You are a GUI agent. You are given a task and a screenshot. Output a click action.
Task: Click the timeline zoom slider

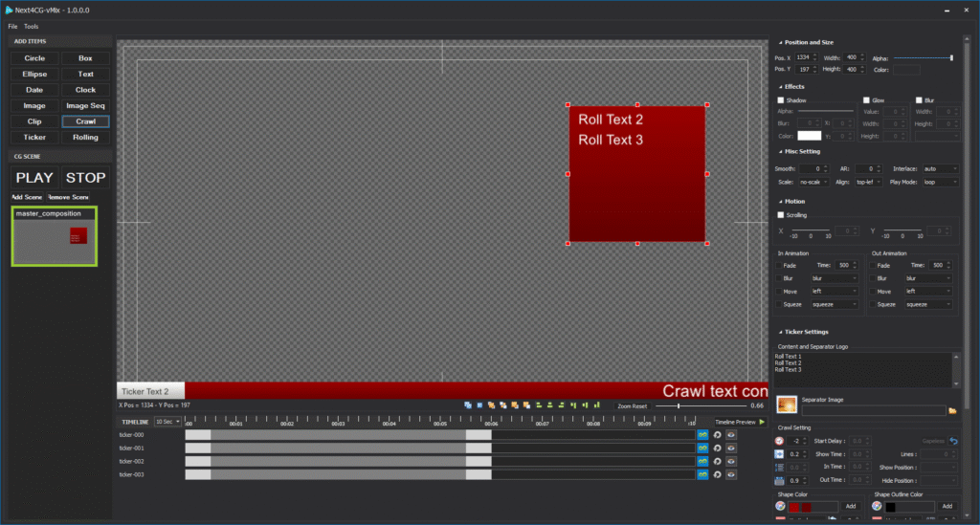click(x=679, y=406)
